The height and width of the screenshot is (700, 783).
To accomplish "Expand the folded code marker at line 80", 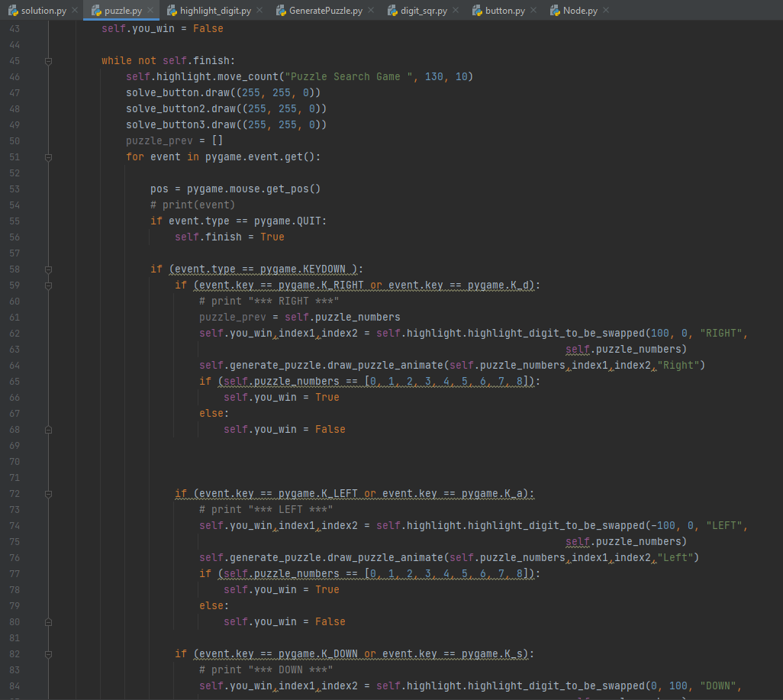I will click(48, 621).
